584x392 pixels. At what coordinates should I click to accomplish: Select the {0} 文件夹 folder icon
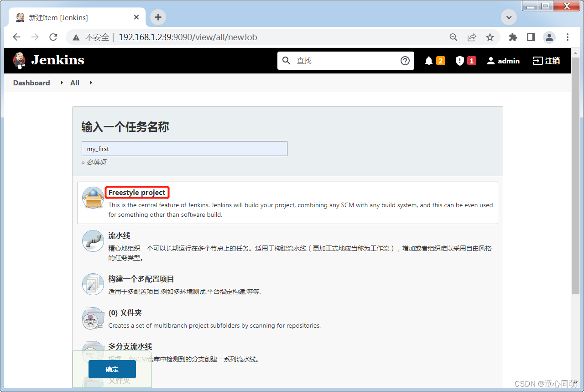click(x=93, y=318)
